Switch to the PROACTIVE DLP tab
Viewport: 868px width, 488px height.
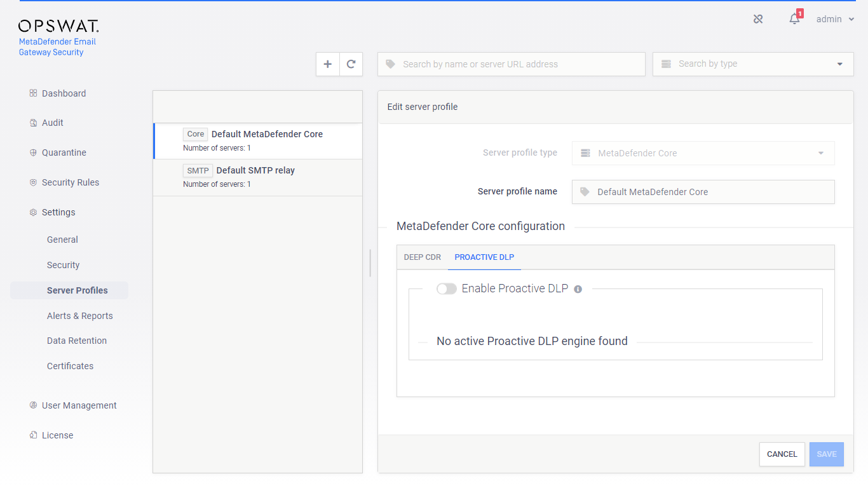pos(484,257)
